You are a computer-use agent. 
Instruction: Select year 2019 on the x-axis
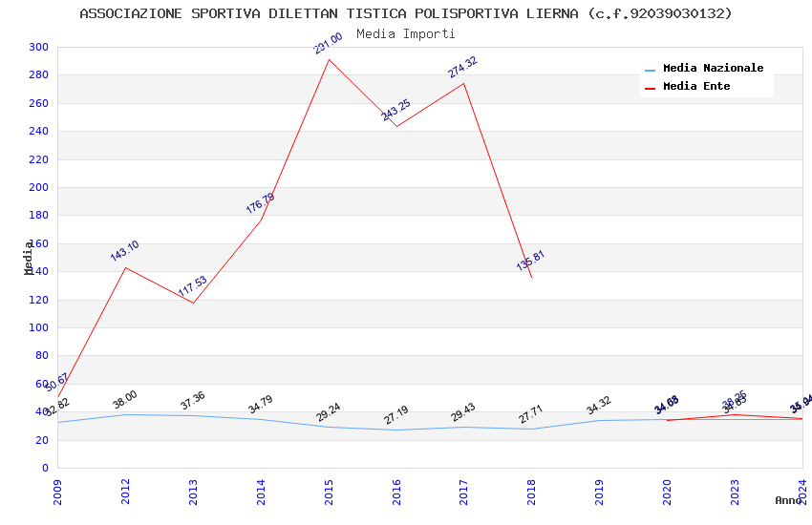599,493
